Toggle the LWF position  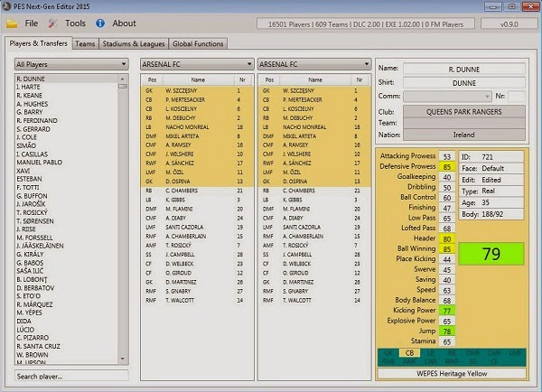pyautogui.click(x=431, y=361)
